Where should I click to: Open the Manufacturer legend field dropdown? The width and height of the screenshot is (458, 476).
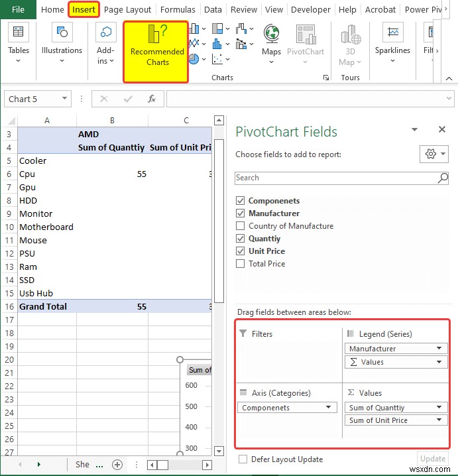pyautogui.click(x=439, y=348)
